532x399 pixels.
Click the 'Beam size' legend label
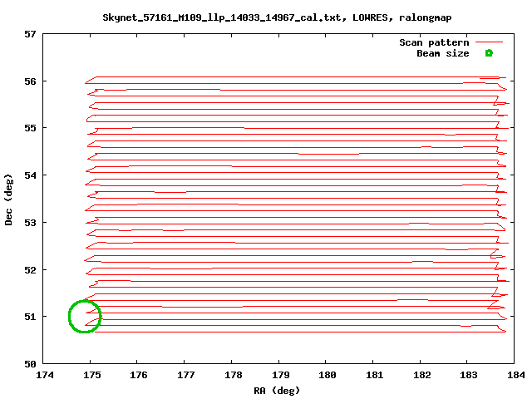(443, 53)
